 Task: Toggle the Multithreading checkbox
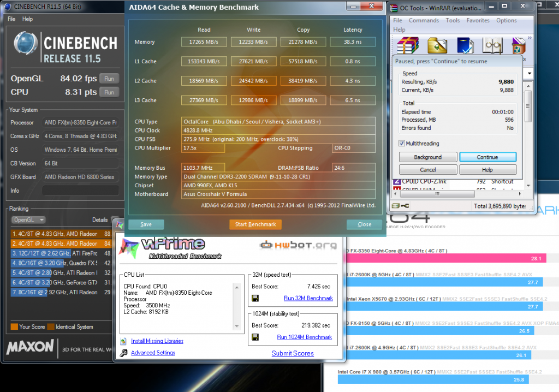402,144
